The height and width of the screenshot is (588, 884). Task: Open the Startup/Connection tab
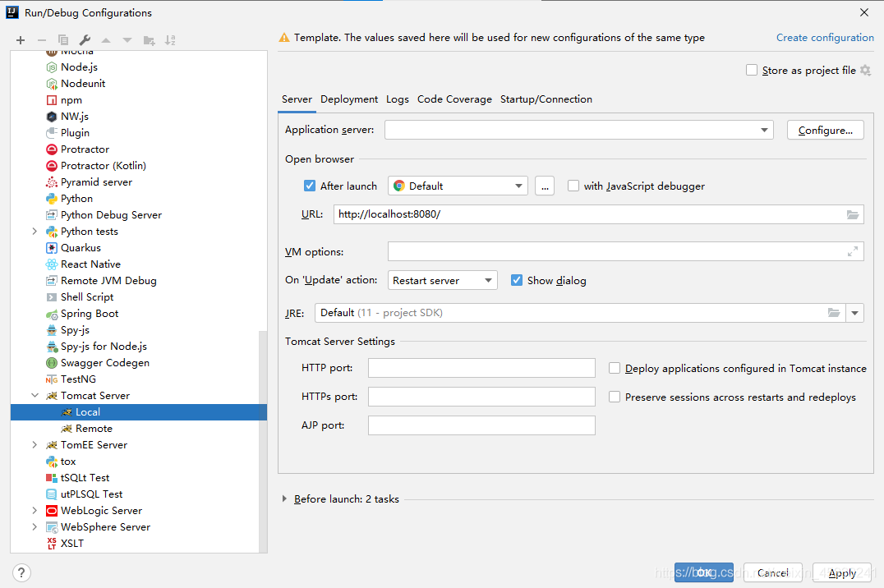[x=546, y=99]
